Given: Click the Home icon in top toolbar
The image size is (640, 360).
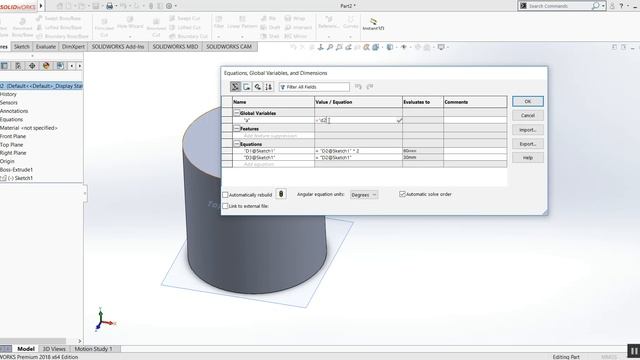Looking at the screenshot, I should (x=60, y=6).
